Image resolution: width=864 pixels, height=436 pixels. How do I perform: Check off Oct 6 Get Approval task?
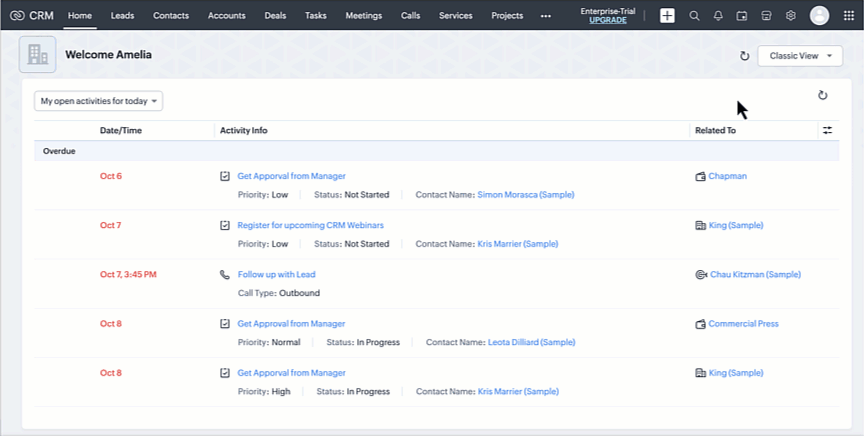(225, 176)
